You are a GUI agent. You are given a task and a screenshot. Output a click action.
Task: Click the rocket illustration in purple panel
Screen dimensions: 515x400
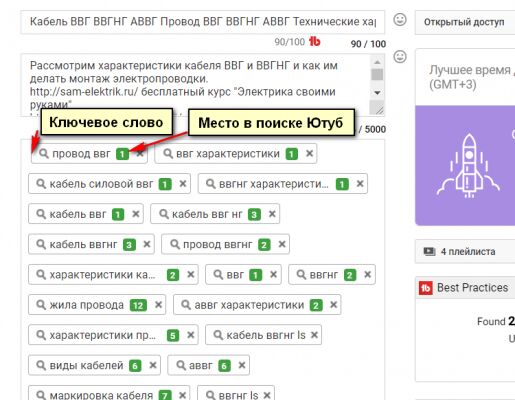(x=468, y=166)
